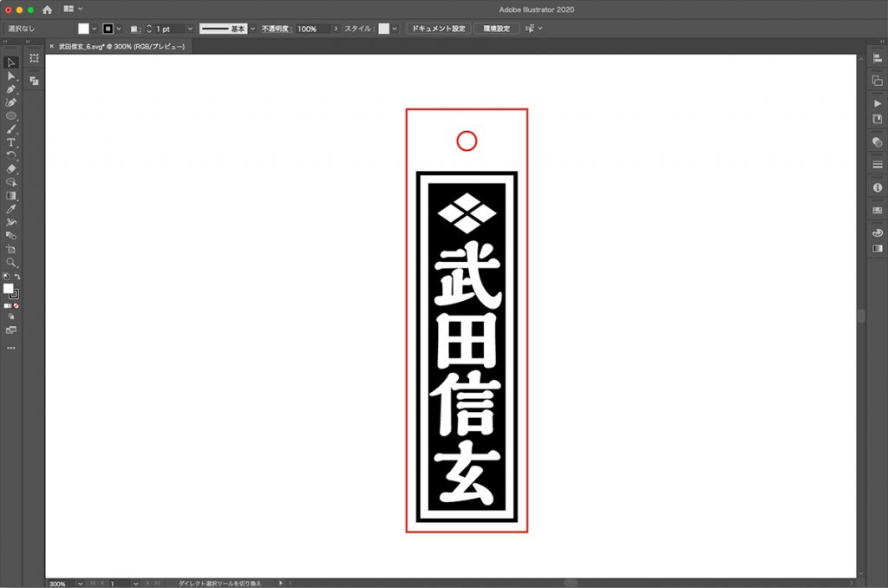
Task: Select the Zoom magnifier tool
Action: click(10, 263)
